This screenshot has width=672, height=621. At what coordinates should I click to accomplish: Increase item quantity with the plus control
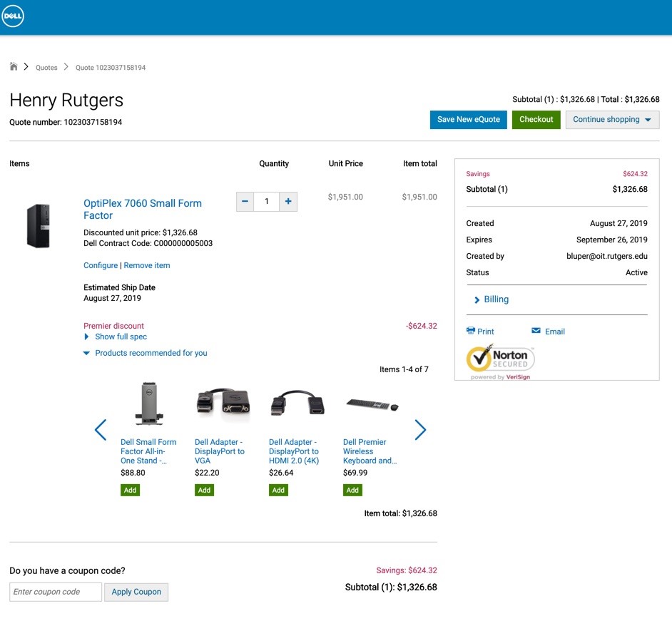288,201
